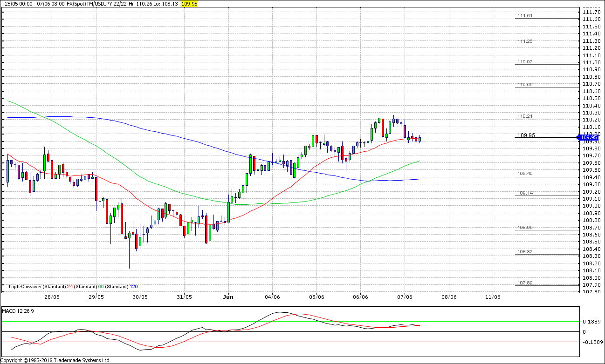Click the 28/05 date on time axis
The image size is (605, 364).
pyautogui.click(x=52, y=297)
